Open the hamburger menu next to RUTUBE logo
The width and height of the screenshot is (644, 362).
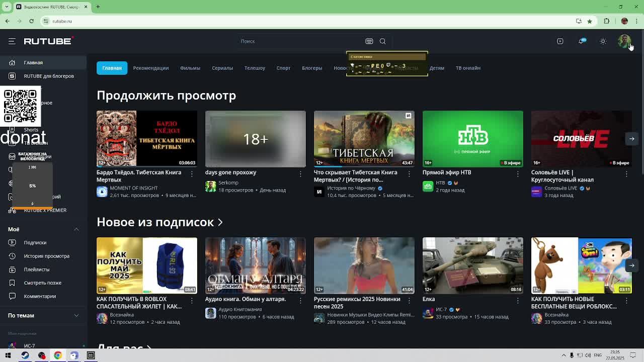[12, 41]
